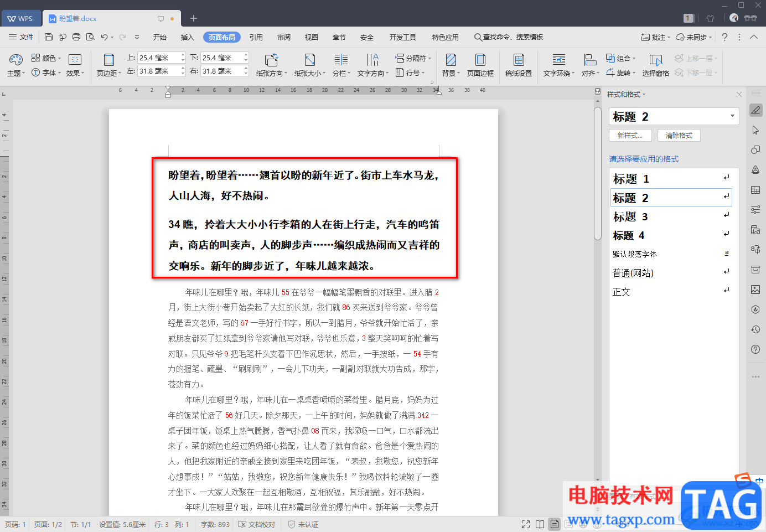Open the 开始 tab

click(160, 37)
